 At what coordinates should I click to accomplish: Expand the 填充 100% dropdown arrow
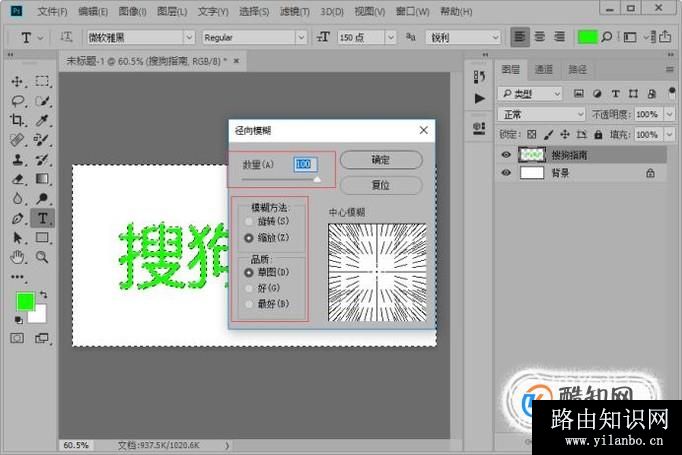pos(670,134)
